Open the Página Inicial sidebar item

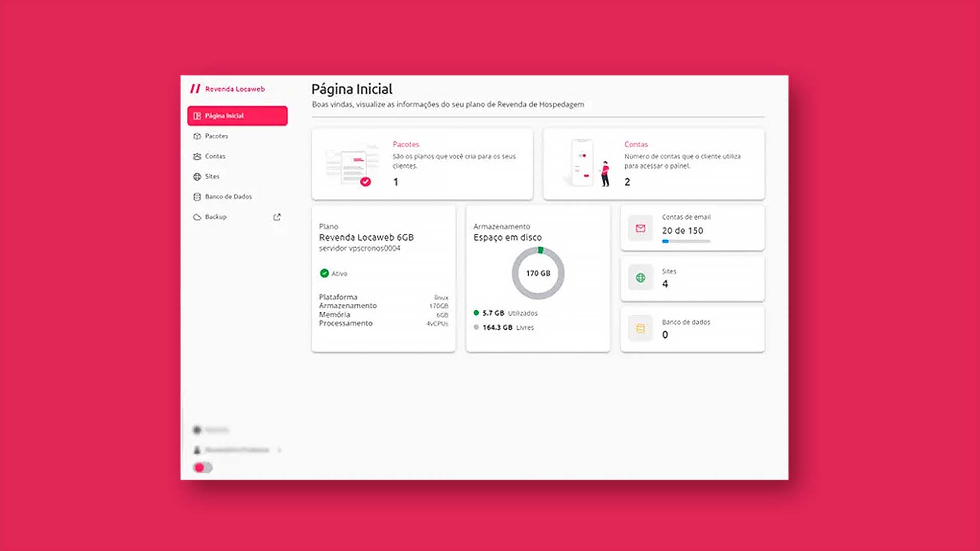click(x=237, y=116)
